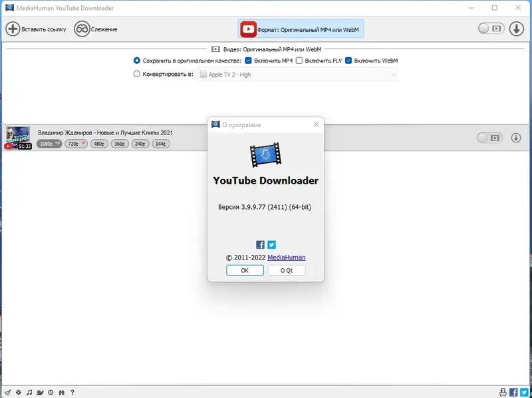Click the question mark help icon
The image size is (532, 398).
[x=72, y=393]
